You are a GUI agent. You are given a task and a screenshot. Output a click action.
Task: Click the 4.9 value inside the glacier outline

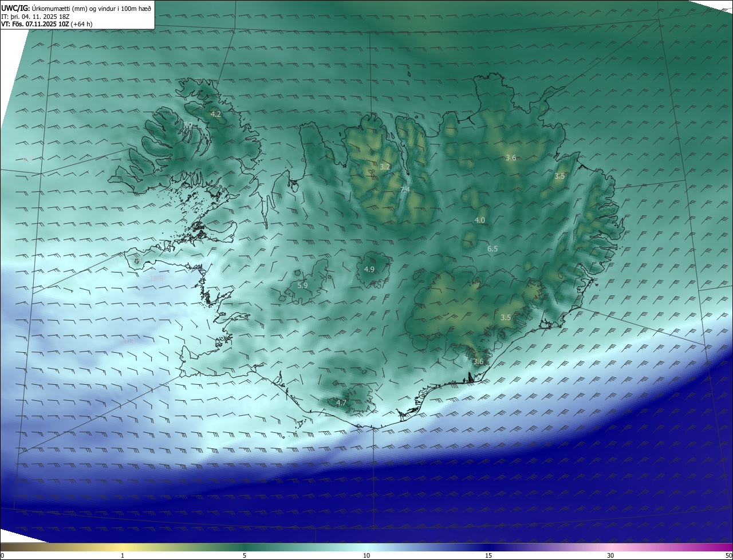click(369, 269)
